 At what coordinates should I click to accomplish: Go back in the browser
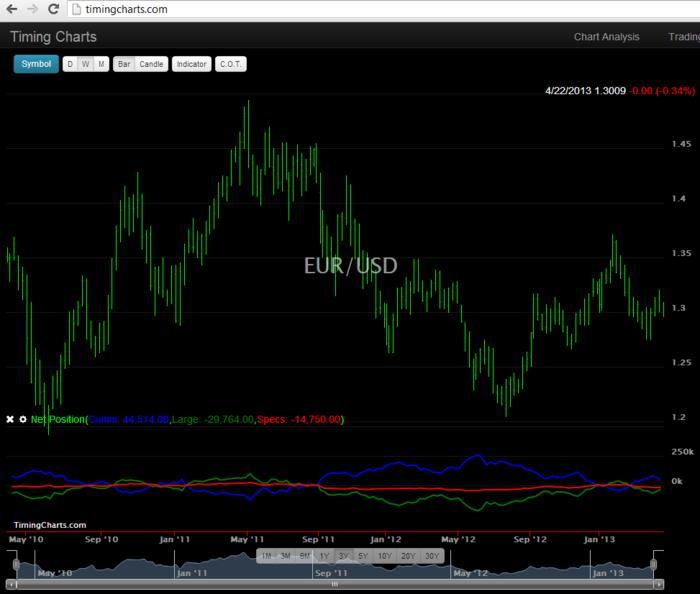12,9
